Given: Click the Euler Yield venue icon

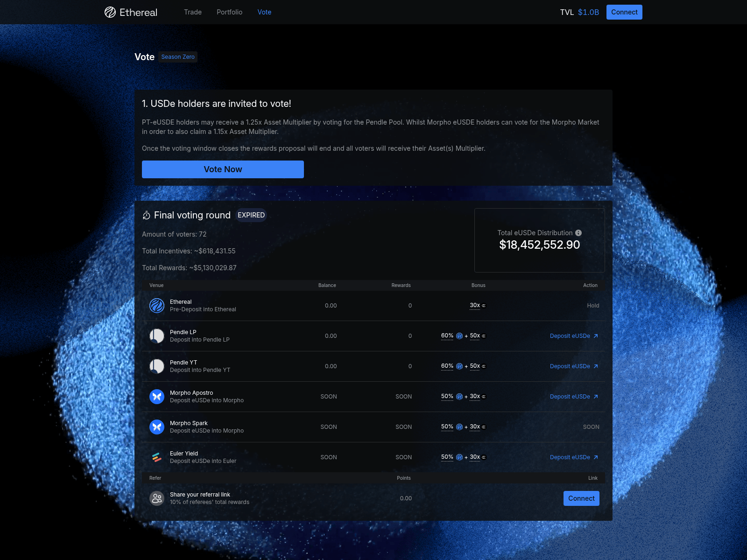Looking at the screenshot, I should [x=157, y=457].
